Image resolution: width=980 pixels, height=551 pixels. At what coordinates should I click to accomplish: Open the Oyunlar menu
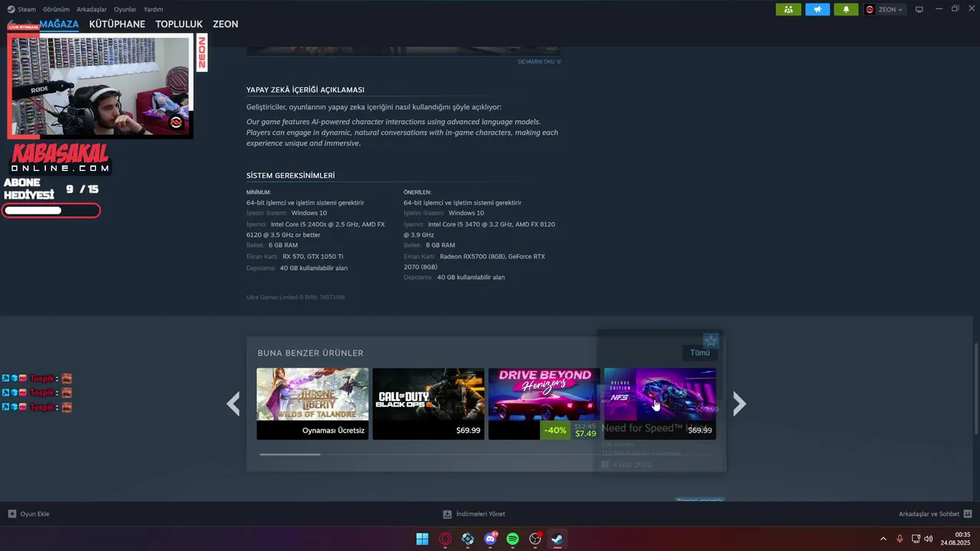coord(125,9)
